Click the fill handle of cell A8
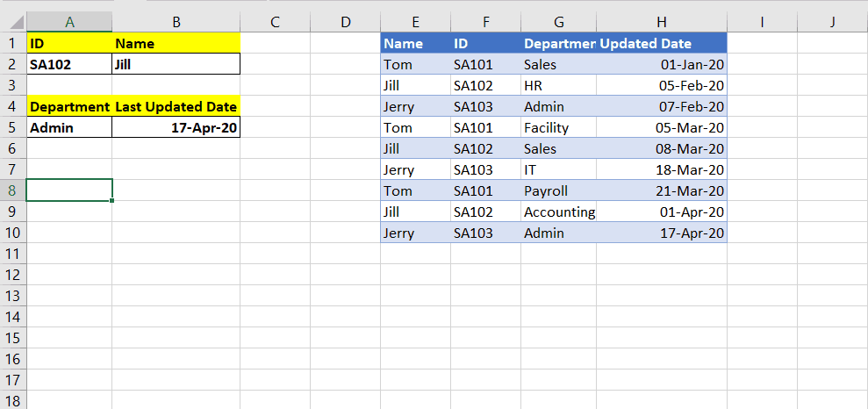 point(112,200)
